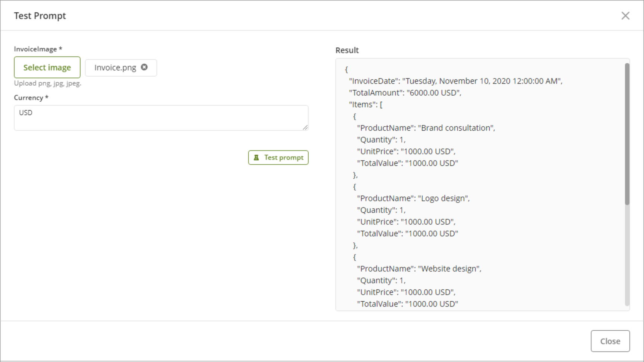Click the Result panel scrollbar thumb

627,134
